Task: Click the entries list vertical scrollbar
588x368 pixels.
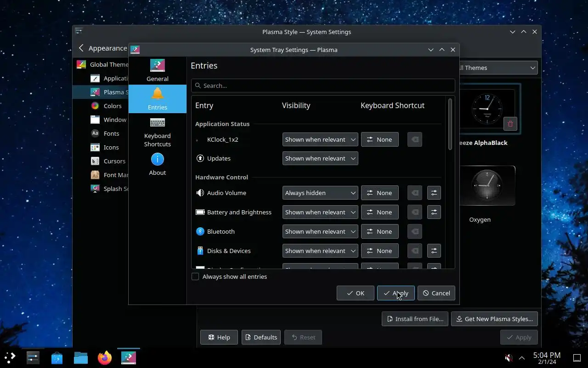Action: coord(450,124)
